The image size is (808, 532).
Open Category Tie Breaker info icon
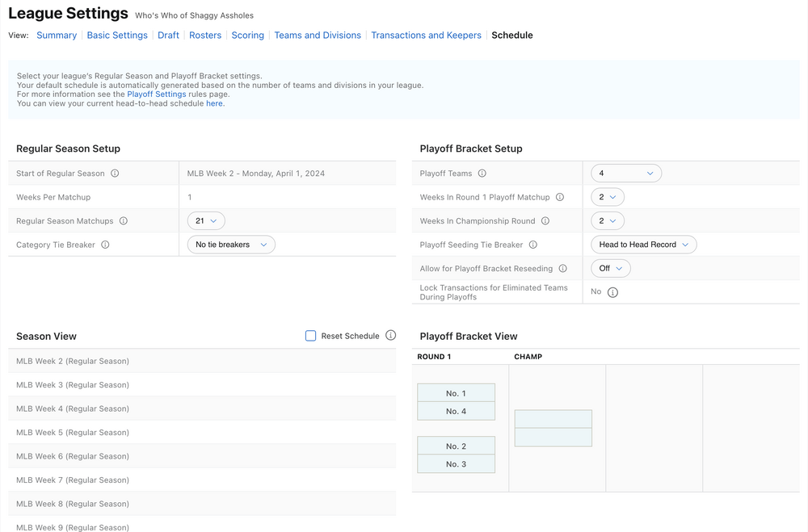[105, 245]
